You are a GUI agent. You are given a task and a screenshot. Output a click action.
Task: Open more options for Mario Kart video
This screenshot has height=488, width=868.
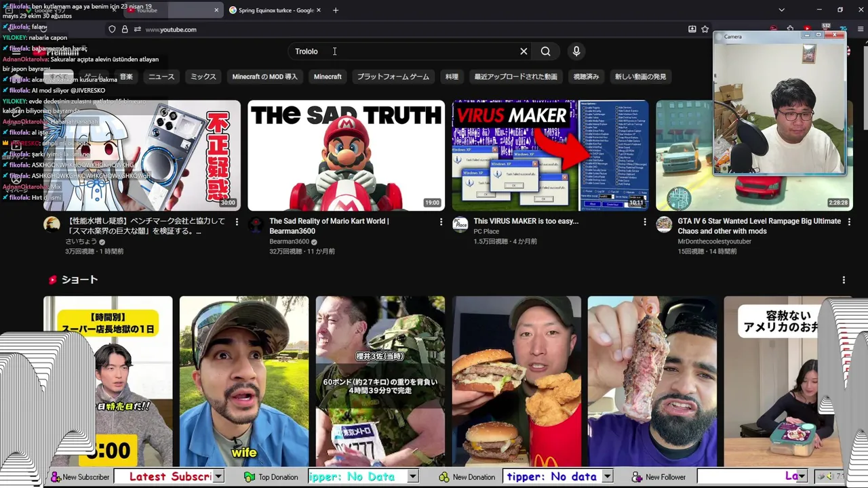coord(441,222)
